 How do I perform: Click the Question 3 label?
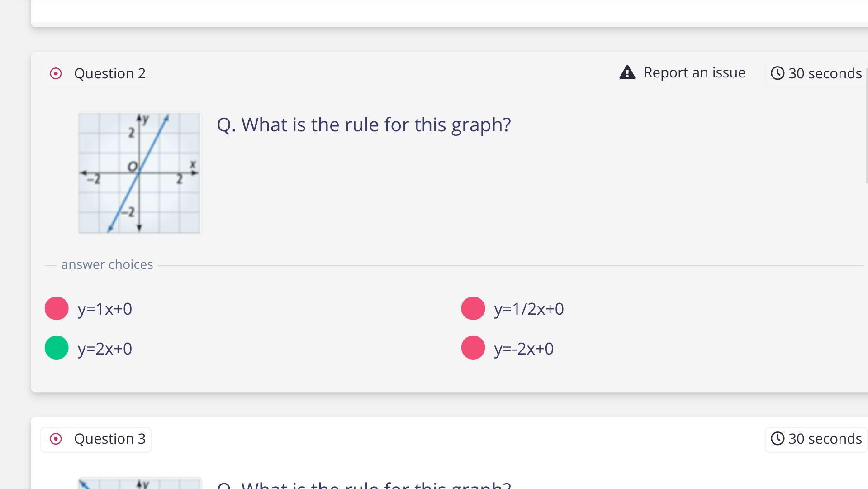[x=109, y=439]
